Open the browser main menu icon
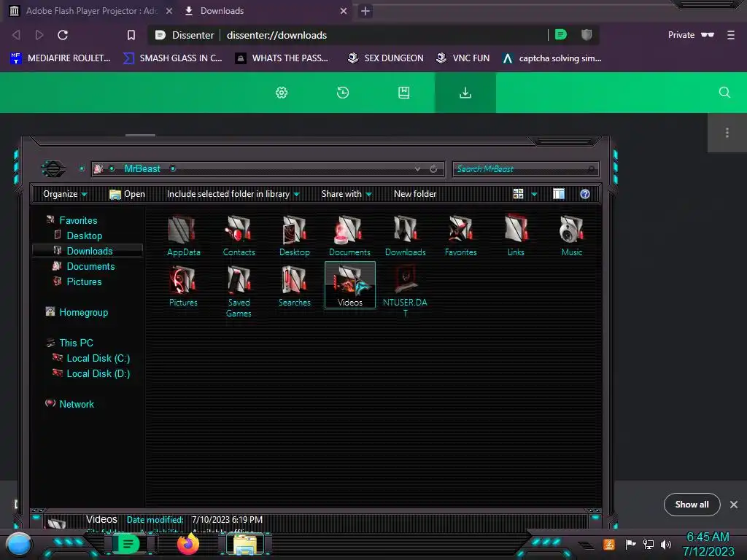The height and width of the screenshot is (560, 747). [x=731, y=35]
